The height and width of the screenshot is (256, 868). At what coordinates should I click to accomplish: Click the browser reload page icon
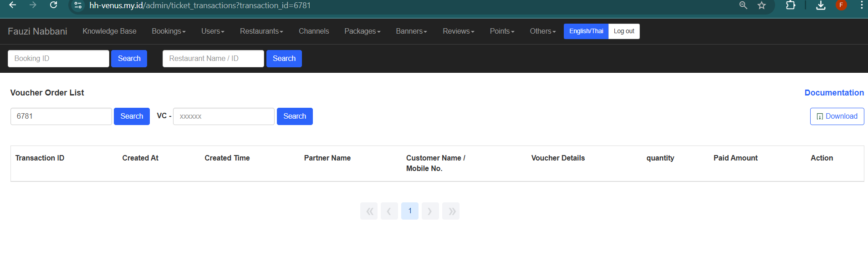click(x=53, y=5)
